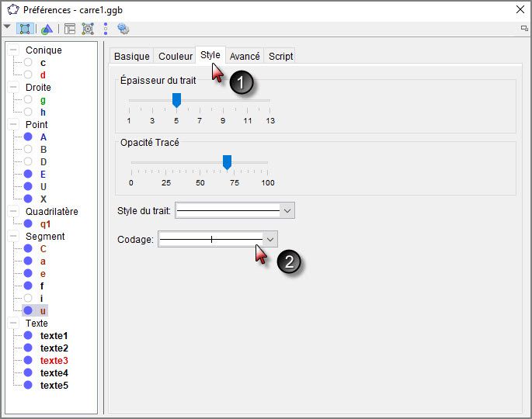Select texte1 in the tree

tap(54, 336)
